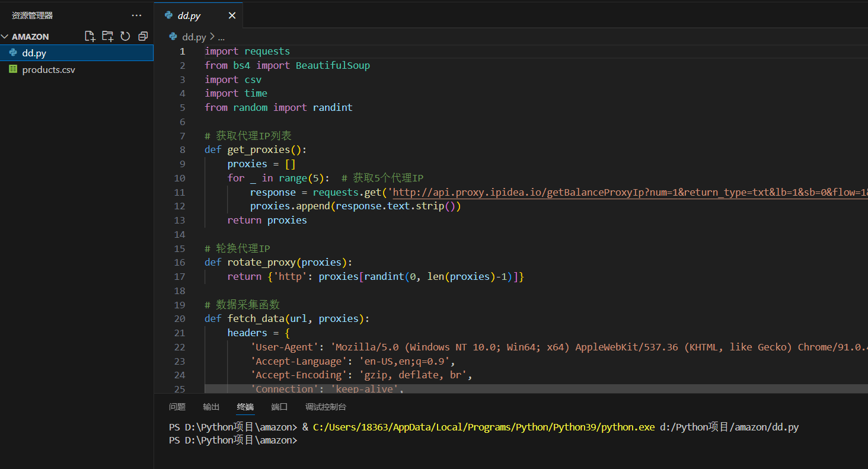Click the Python icon on dd.py tab
This screenshot has height=469, width=868.
[169, 16]
